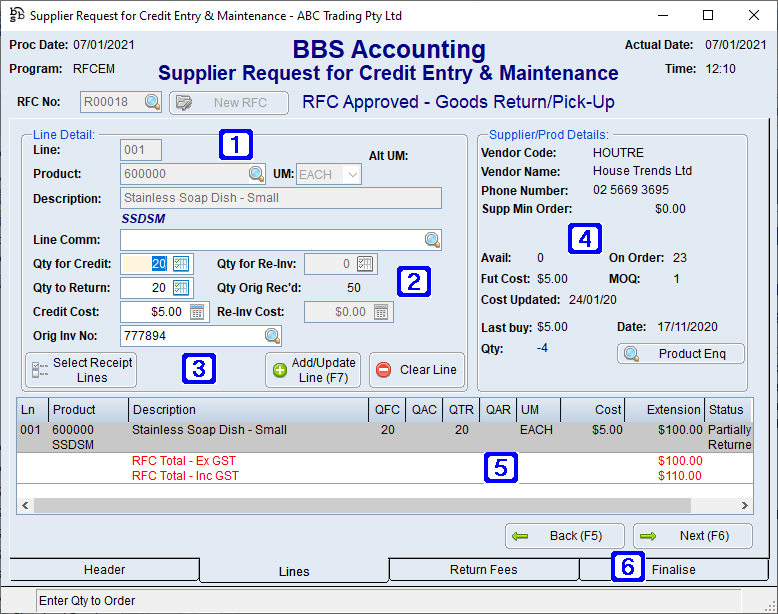Open the Line Comm lookup magnifier
778x614 pixels.
pos(433,240)
